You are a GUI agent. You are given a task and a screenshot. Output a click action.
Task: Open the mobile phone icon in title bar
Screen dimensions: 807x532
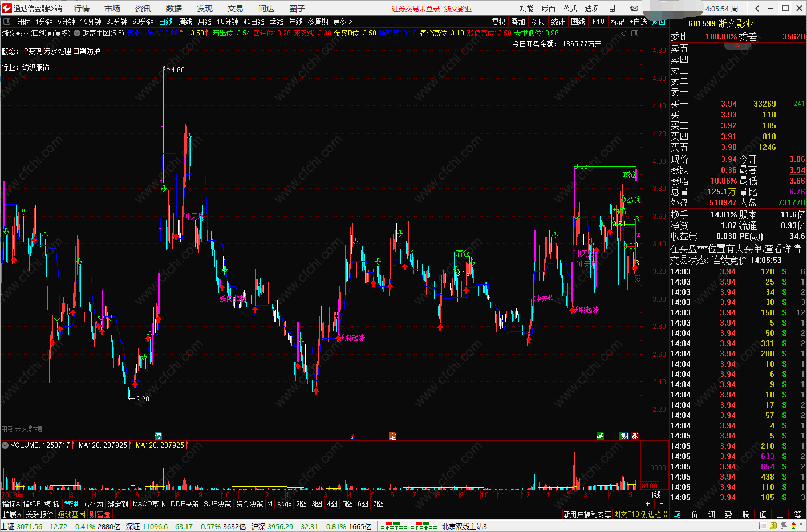click(612, 8)
